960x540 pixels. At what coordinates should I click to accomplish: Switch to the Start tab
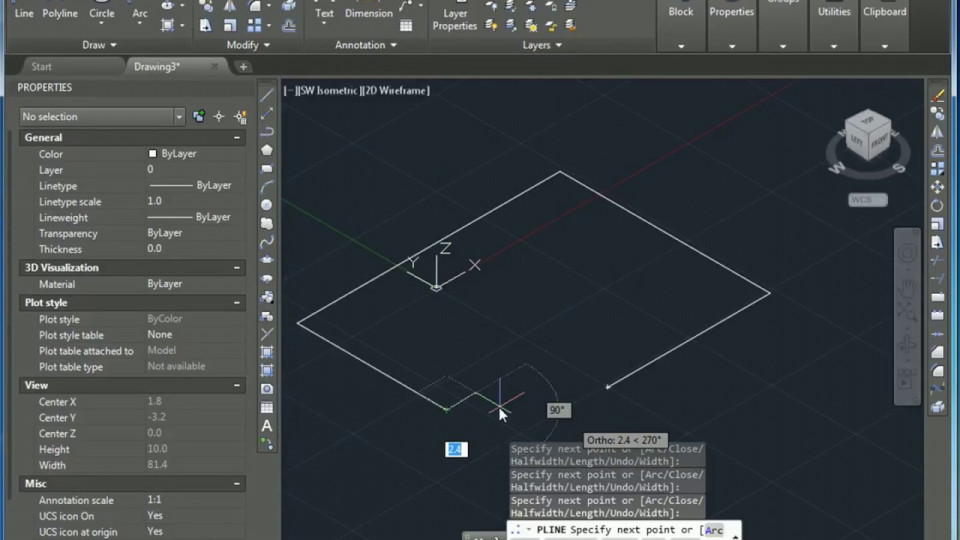[x=42, y=66]
